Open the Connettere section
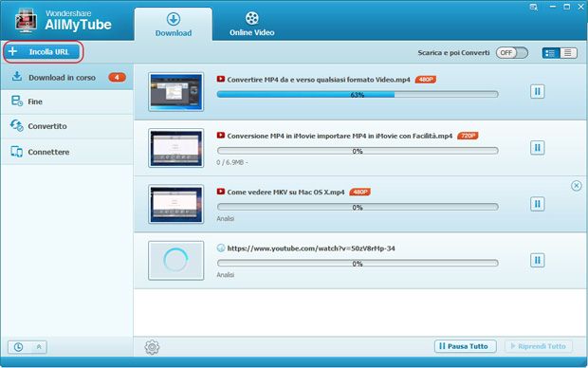Screen dimensions: 588x368 66,152
